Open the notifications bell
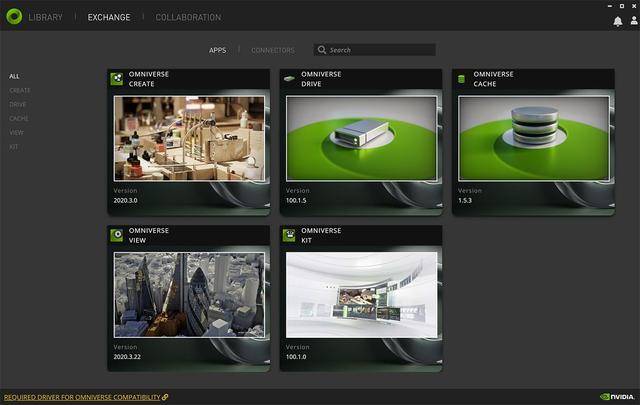640x405 pixels. [617, 21]
